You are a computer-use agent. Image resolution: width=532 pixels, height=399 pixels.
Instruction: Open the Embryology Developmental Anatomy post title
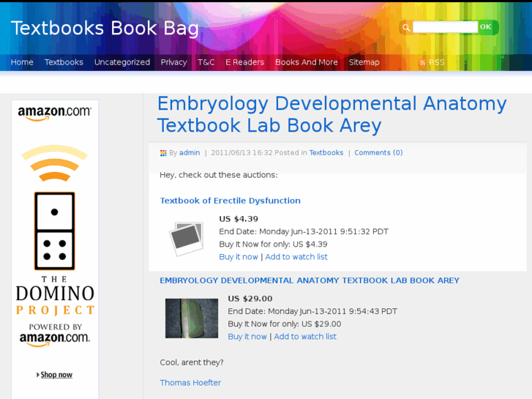click(x=331, y=114)
